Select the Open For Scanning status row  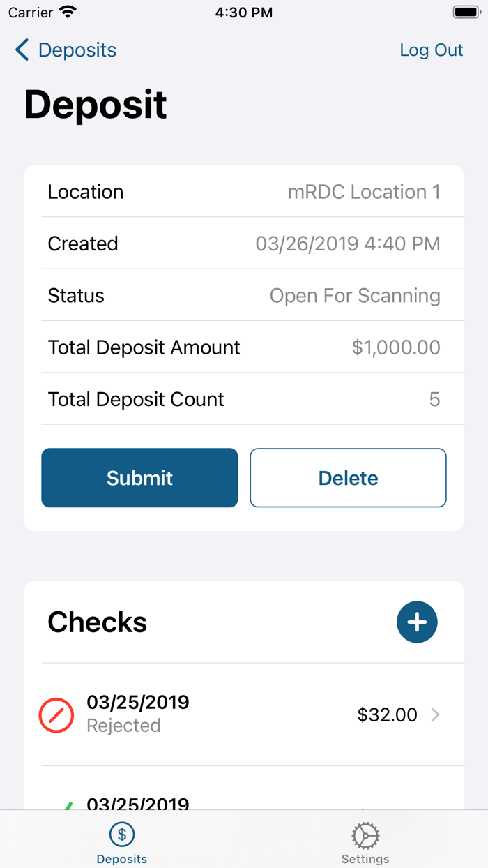tap(355, 295)
